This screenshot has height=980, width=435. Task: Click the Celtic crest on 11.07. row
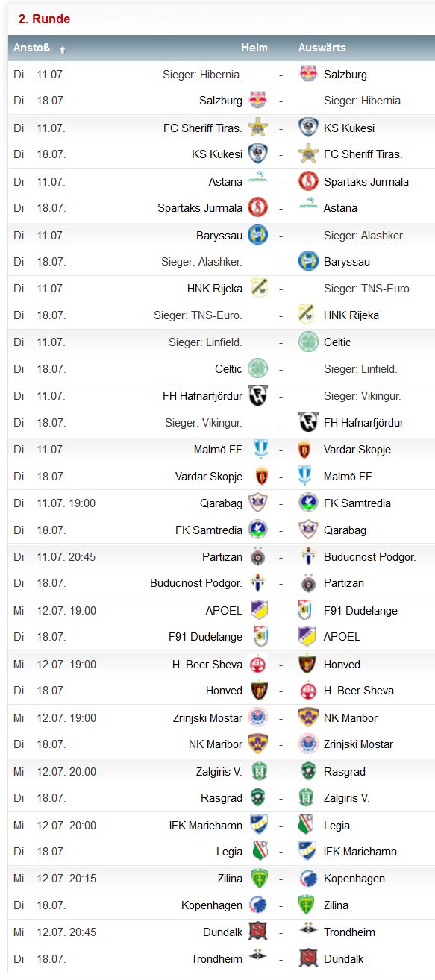point(308,342)
